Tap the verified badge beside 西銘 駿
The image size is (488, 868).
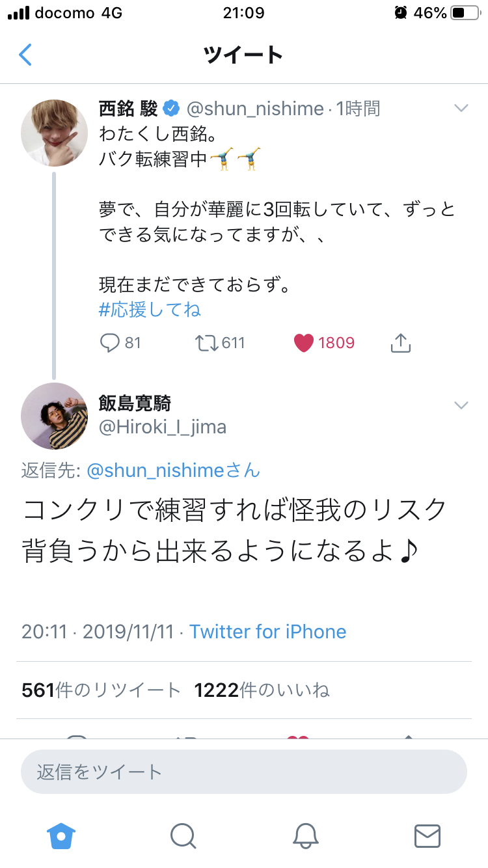[x=171, y=108]
